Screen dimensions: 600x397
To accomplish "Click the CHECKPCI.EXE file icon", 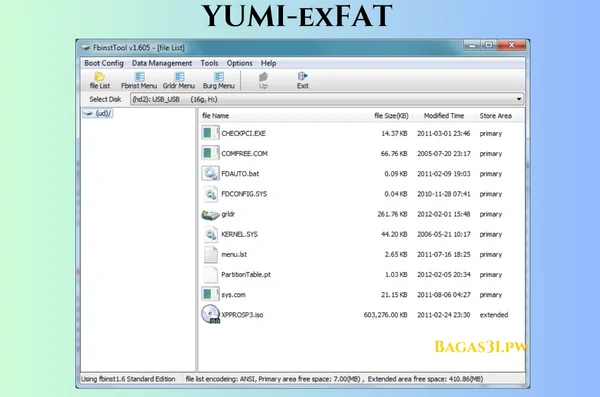I will (x=210, y=133).
